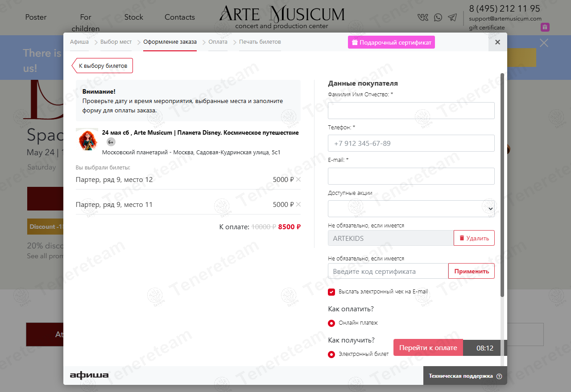The image size is (571, 392).
Task: Focus the Фамилия Имя Отчество field
Action: 411,111
